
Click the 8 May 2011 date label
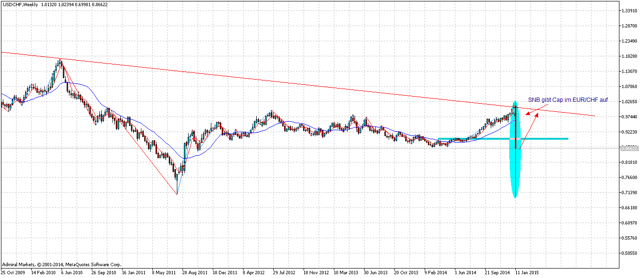[163, 273]
